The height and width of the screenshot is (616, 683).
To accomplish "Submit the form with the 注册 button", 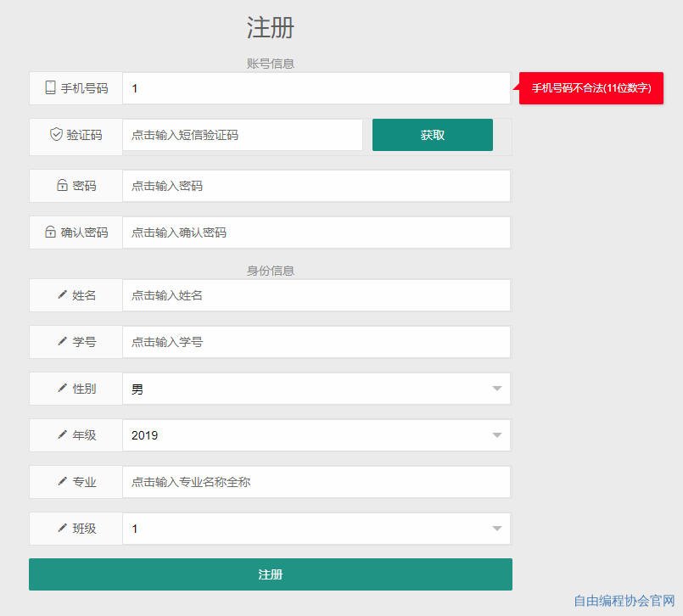I will coord(271,574).
